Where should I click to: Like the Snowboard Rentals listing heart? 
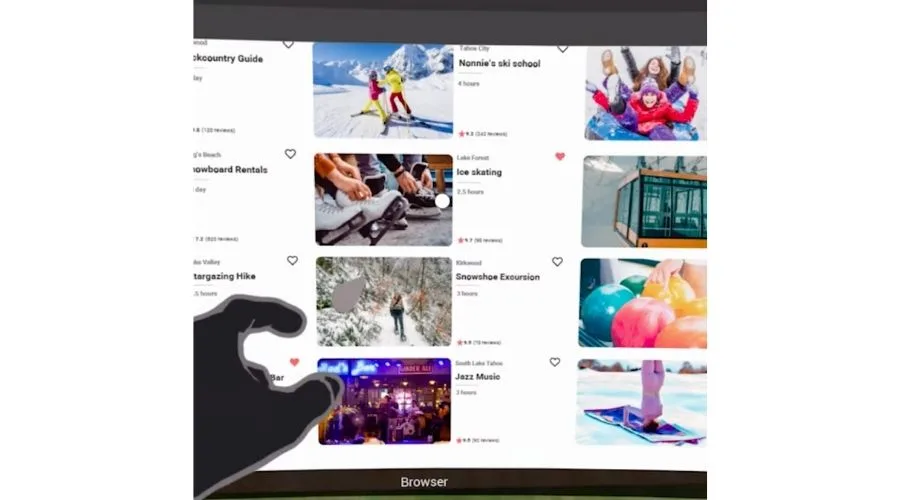(x=290, y=154)
